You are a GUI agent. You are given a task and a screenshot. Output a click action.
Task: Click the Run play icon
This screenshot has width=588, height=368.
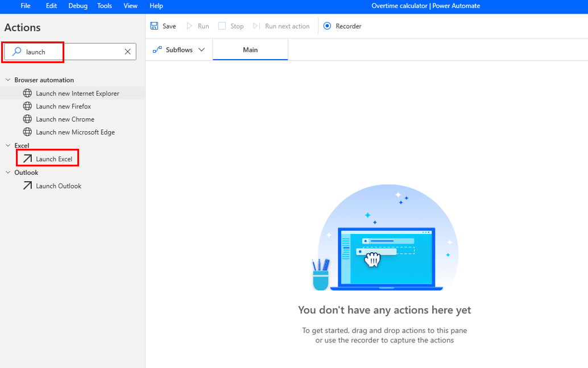tap(189, 26)
